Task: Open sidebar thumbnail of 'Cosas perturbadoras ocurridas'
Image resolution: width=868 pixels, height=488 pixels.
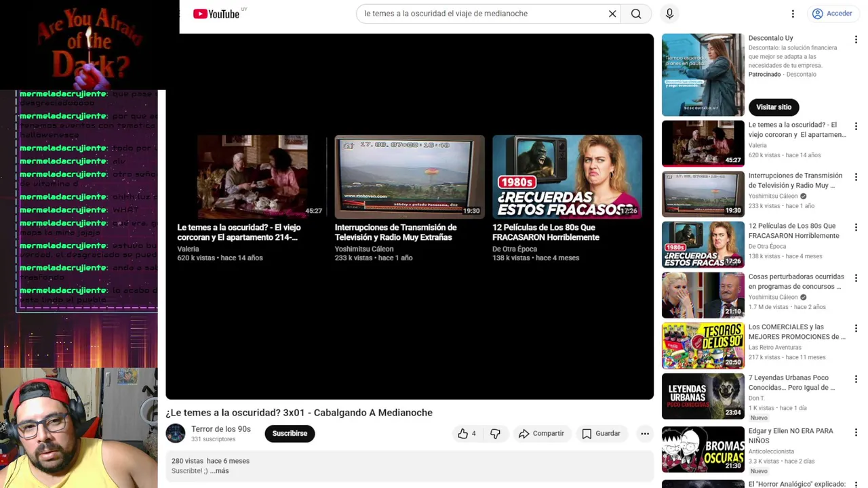Action: point(703,295)
